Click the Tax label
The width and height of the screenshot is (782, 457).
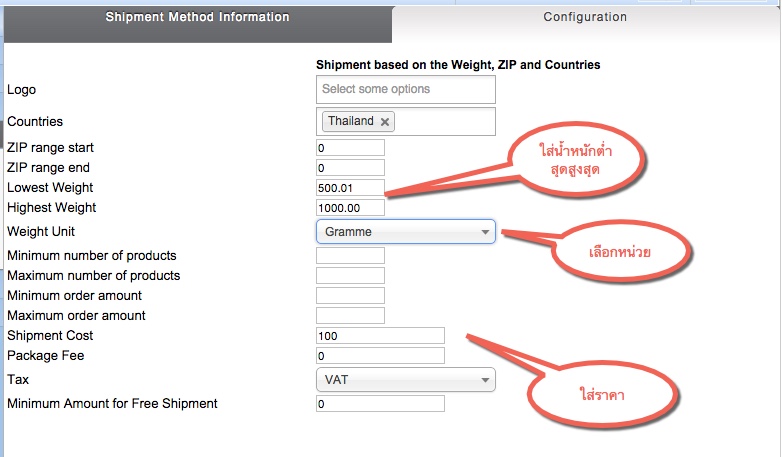(18, 380)
